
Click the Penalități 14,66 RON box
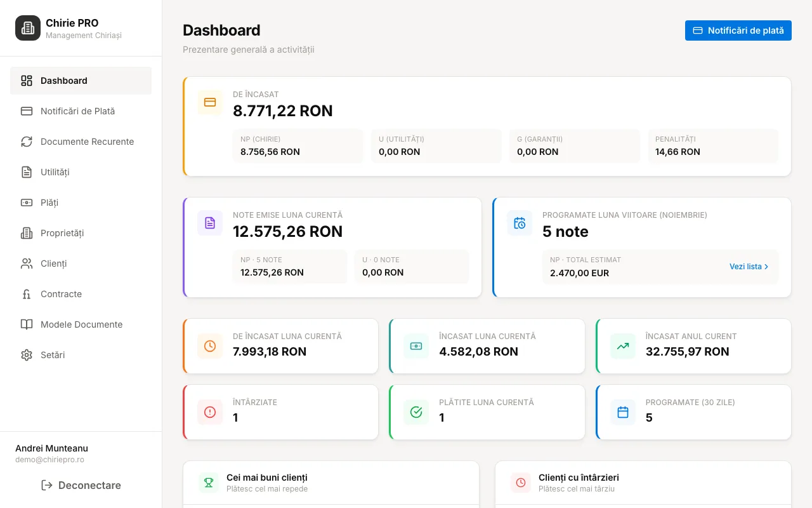[x=713, y=146]
